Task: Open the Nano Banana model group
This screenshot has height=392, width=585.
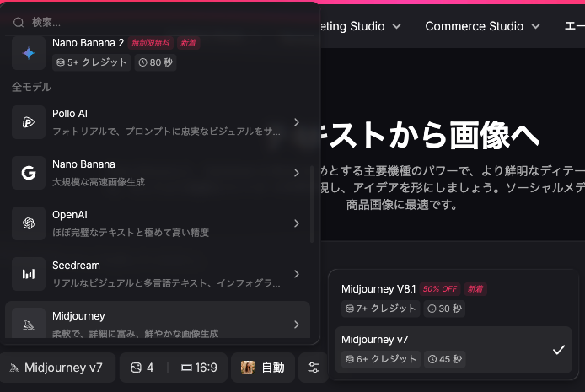Action: [158, 173]
